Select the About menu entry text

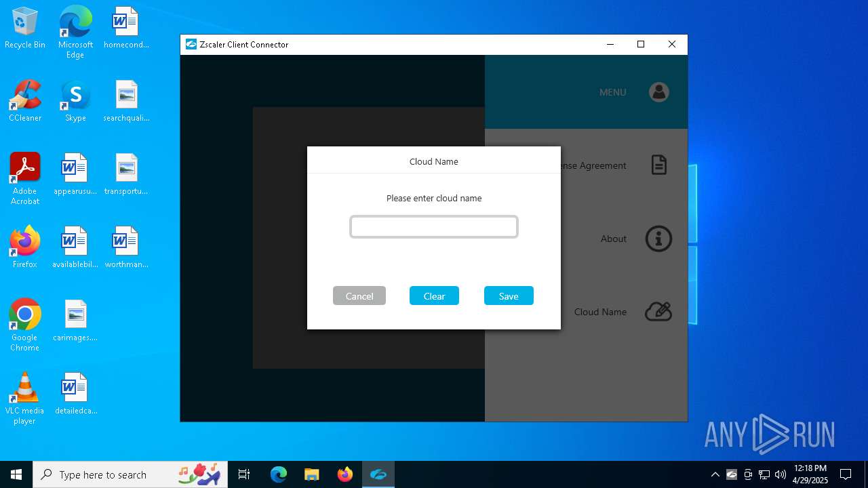click(614, 239)
